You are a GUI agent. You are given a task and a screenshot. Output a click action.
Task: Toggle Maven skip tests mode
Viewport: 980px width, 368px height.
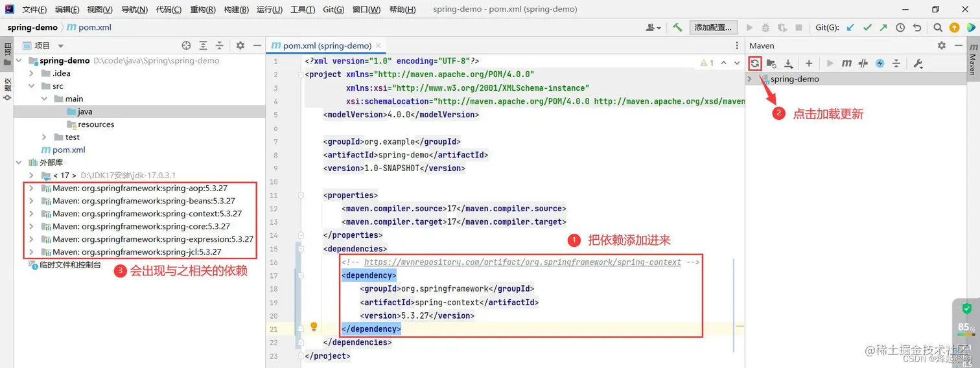863,63
